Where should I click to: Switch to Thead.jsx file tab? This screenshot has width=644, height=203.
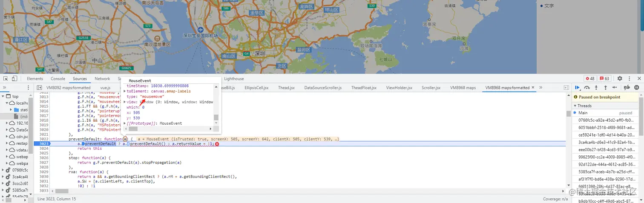(x=287, y=88)
